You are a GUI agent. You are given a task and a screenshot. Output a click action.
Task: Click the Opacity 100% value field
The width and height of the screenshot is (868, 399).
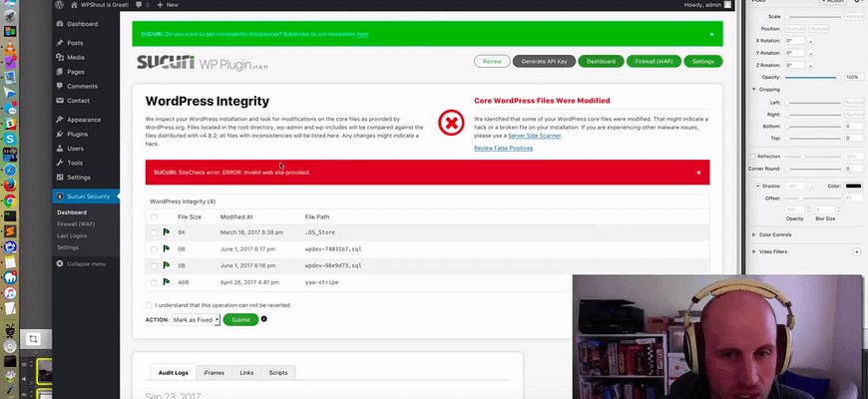point(853,78)
